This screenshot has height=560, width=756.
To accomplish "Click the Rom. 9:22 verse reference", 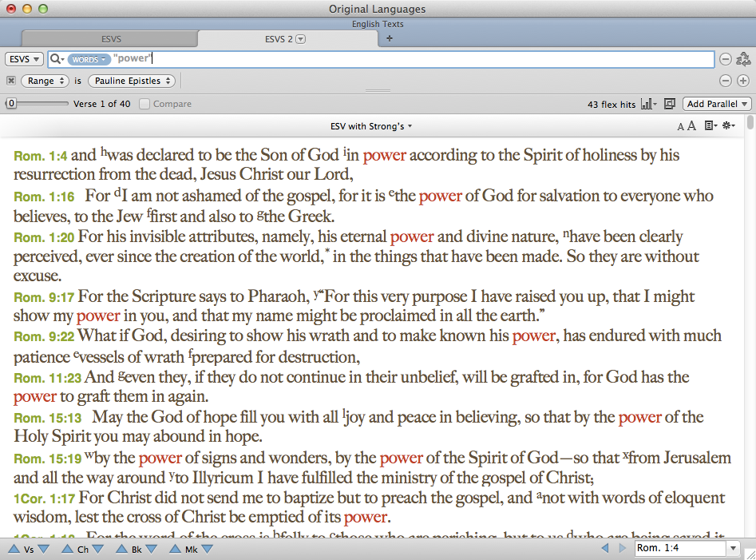I will coord(44,336).
